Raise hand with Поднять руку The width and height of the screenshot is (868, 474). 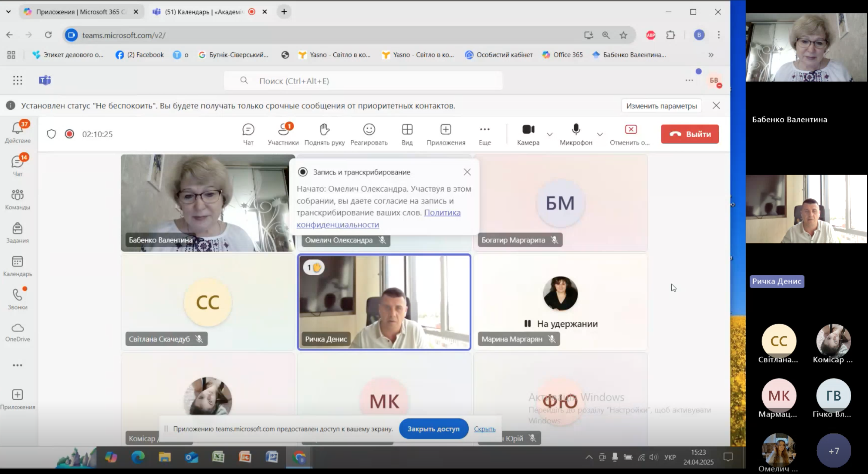coord(325,134)
